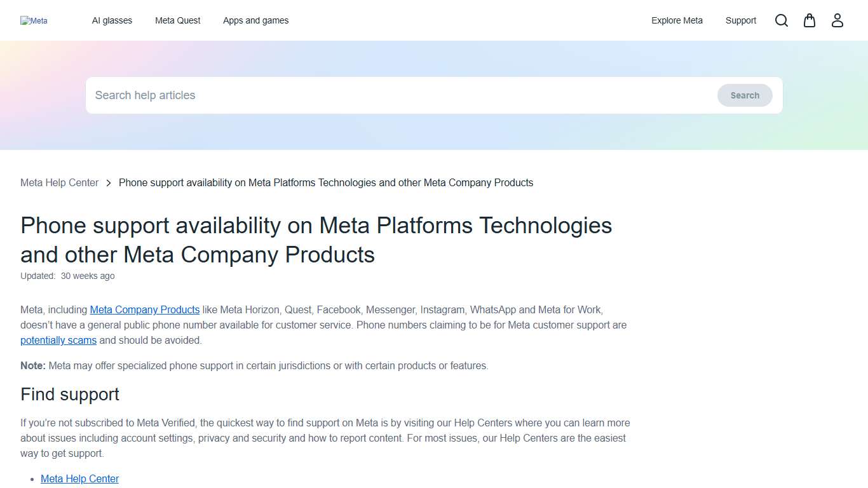Click the Support menu item
This screenshot has height=488, width=868.
(x=740, y=20)
